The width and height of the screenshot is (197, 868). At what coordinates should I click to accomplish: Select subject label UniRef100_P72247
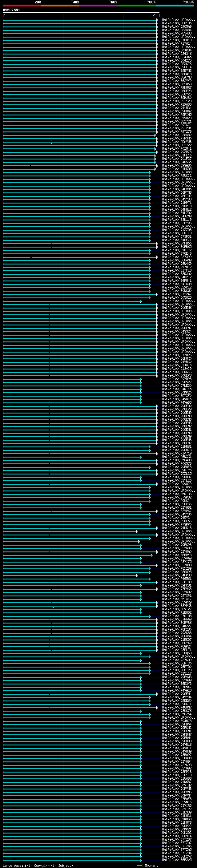click(177, 294)
